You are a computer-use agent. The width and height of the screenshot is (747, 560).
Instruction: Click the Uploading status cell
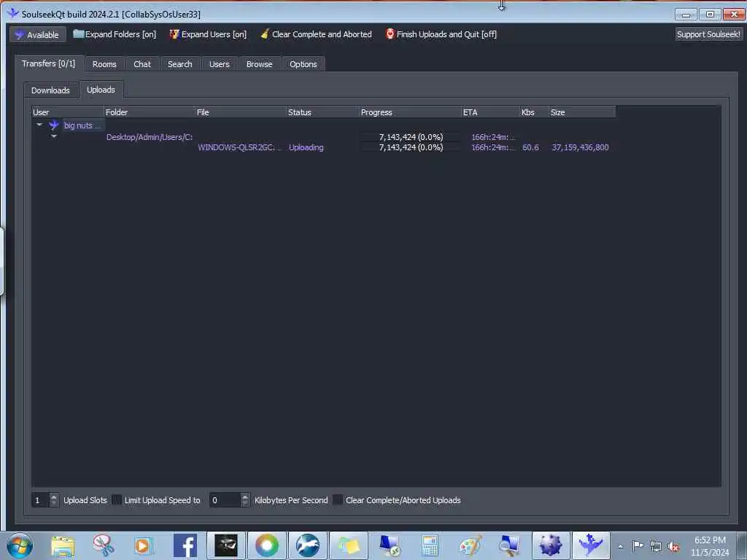[x=306, y=147]
